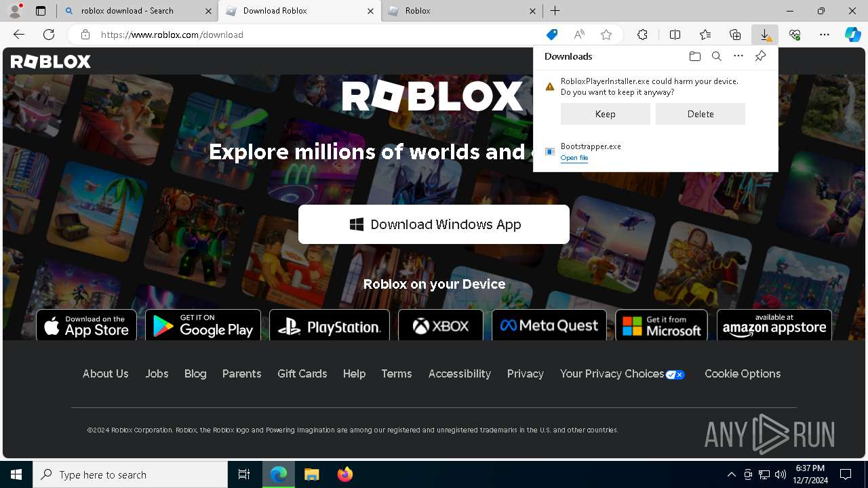The width and height of the screenshot is (868, 488).
Task: Open Get it on Google Play badge
Action: [x=203, y=325]
